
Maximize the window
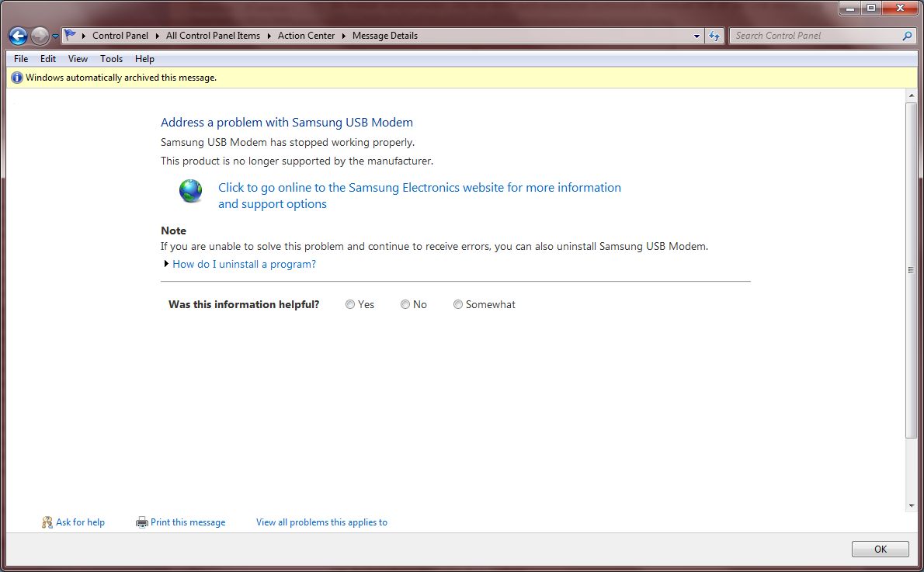click(x=870, y=8)
